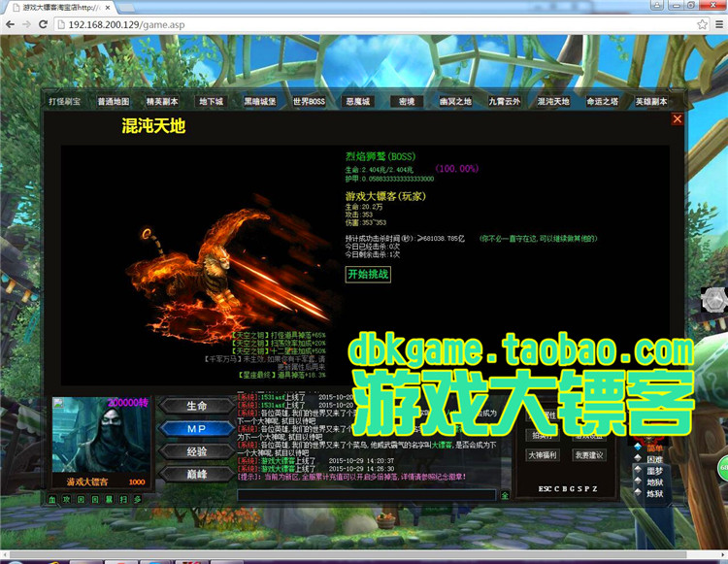Click chat timestamp 2015-10-29 14:26:30

tap(361, 469)
